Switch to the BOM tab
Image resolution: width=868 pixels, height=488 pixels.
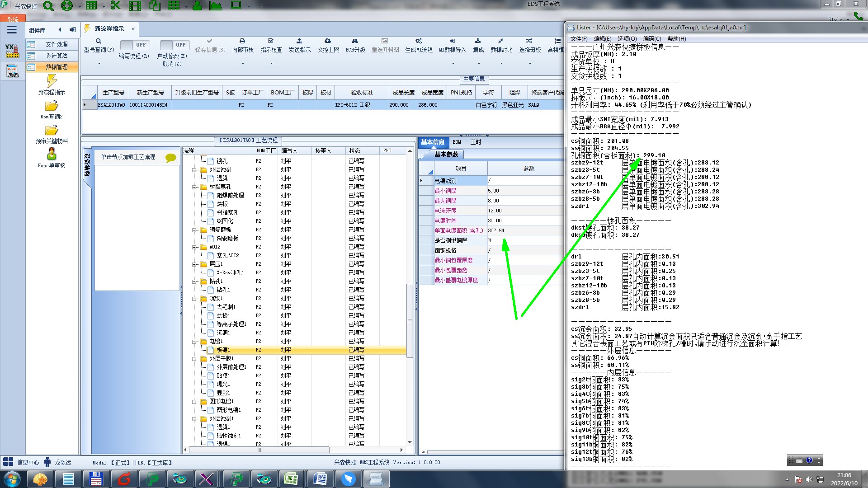point(457,142)
